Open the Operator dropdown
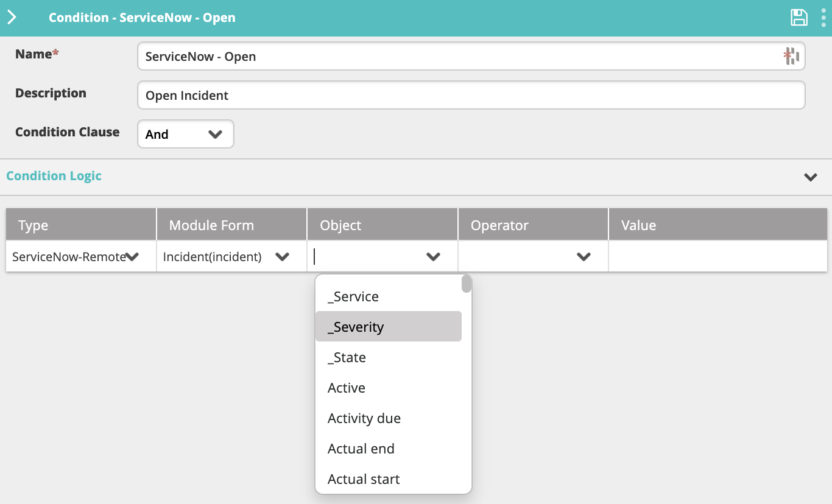This screenshot has width=832, height=504. pos(533,257)
